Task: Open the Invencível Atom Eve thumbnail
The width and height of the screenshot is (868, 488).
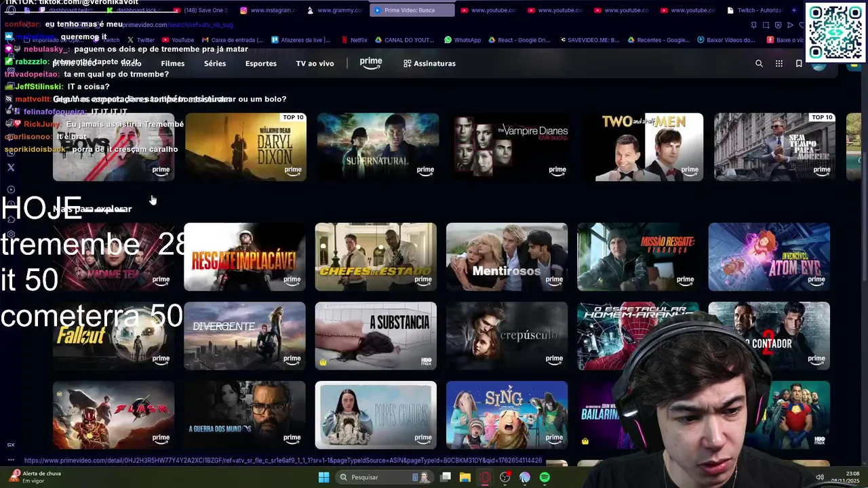Action: click(x=769, y=257)
